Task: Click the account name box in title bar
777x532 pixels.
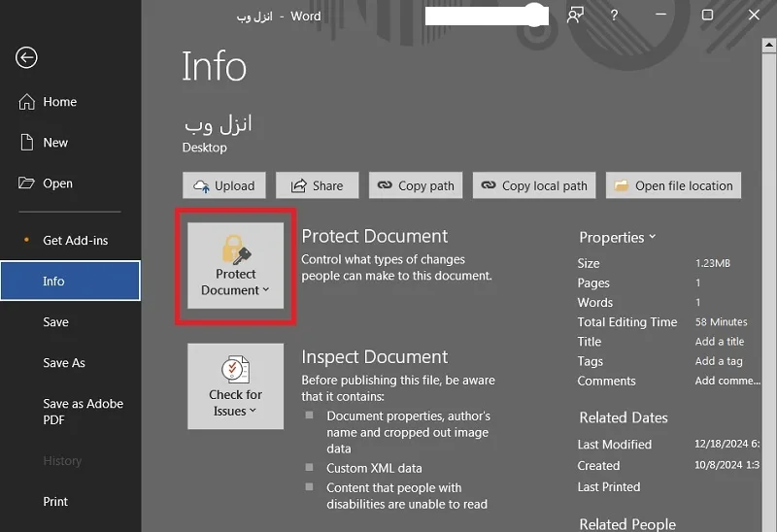Action: (x=487, y=16)
